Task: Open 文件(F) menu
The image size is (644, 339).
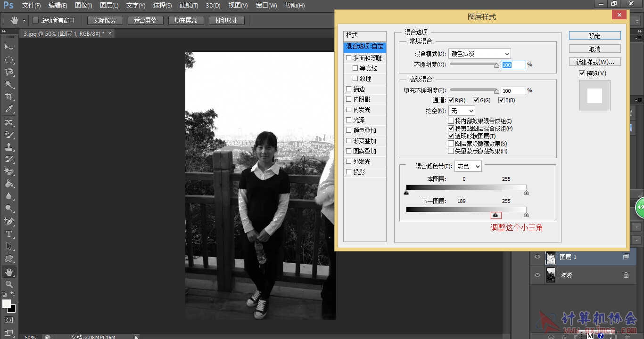Action: click(x=32, y=6)
